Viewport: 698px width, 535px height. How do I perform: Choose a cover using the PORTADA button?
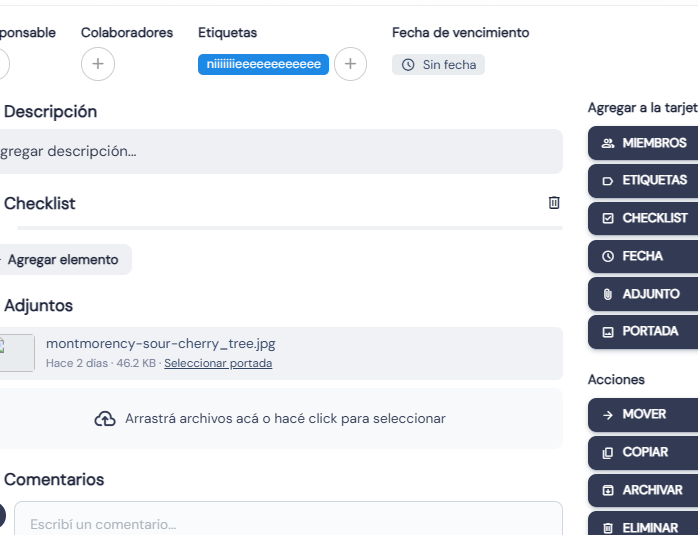643,332
